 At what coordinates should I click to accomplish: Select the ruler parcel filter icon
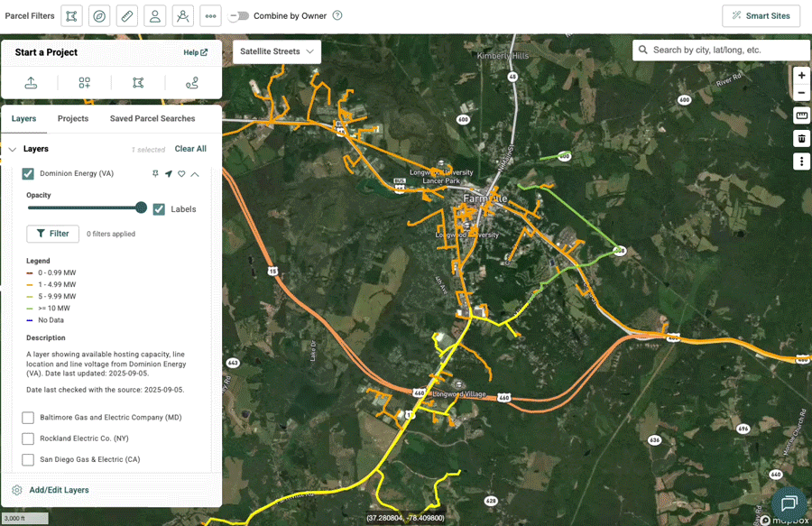[128, 16]
